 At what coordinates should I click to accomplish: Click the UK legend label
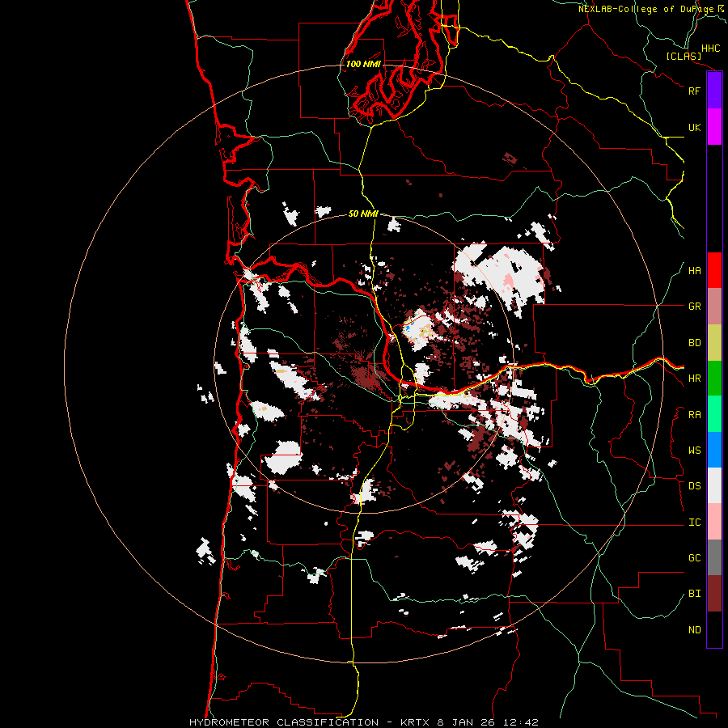695,127
